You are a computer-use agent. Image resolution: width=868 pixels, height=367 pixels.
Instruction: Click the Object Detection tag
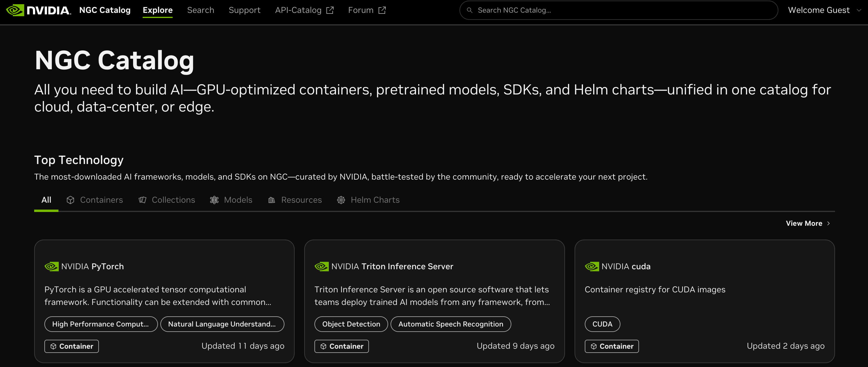(x=351, y=324)
